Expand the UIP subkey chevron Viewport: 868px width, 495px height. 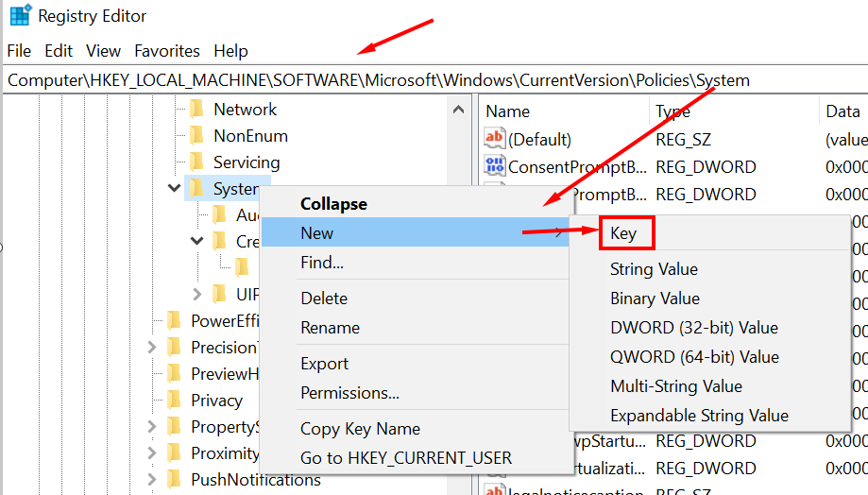coord(197,294)
